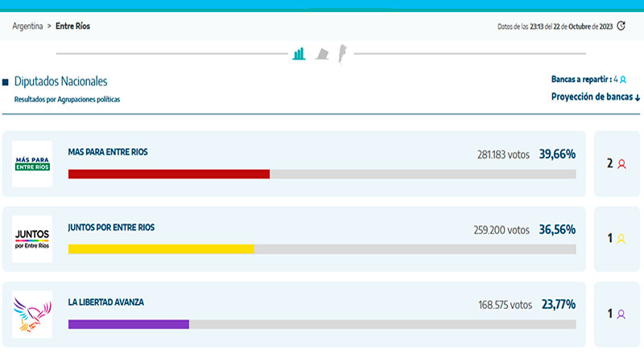Viewport: 644px width, 362px height.
Task: Go to Argentina in the breadcrumb
Action: tap(27, 27)
